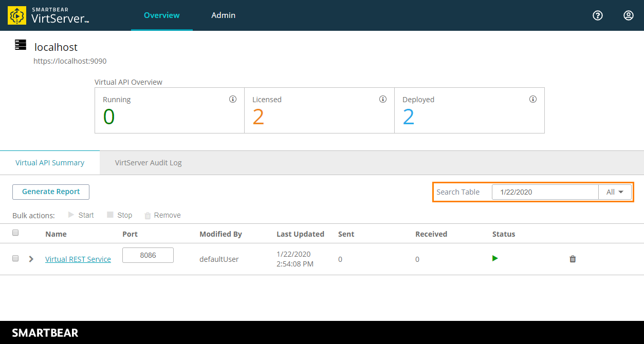The image size is (644, 344).
Task: Expand the Virtual REST Service row details
Action: tap(31, 259)
